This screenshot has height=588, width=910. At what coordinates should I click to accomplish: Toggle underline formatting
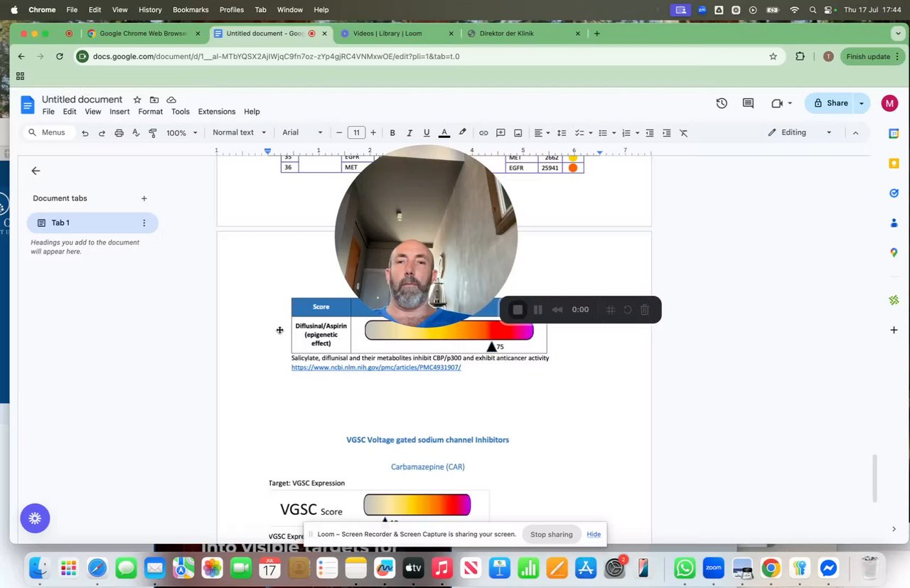point(427,133)
